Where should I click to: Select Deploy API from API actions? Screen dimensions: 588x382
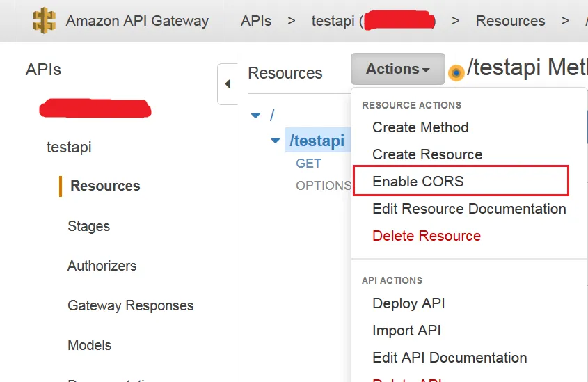pyautogui.click(x=408, y=303)
